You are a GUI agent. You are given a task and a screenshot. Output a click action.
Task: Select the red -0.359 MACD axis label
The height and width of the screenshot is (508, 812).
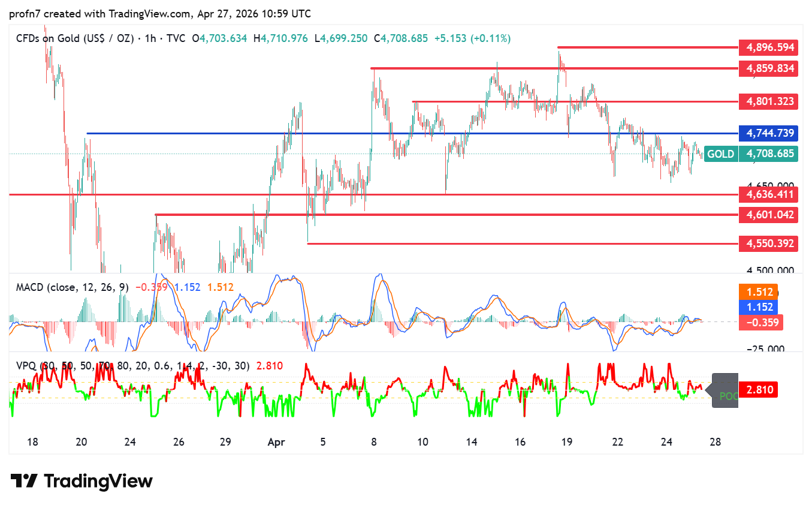tap(760, 323)
